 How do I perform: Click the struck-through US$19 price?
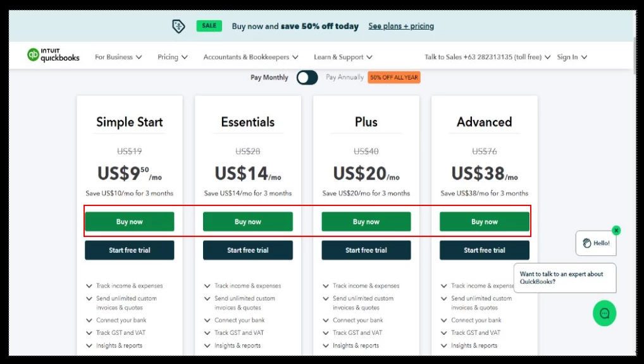point(130,152)
